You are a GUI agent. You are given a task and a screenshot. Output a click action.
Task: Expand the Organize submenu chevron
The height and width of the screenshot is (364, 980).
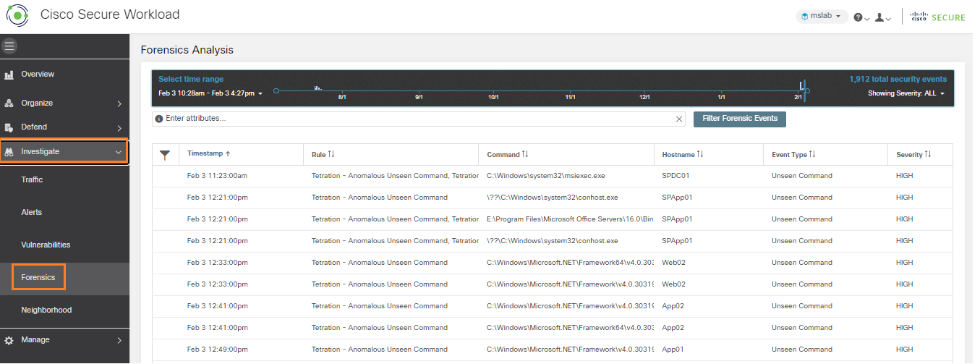click(x=119, y=103)
